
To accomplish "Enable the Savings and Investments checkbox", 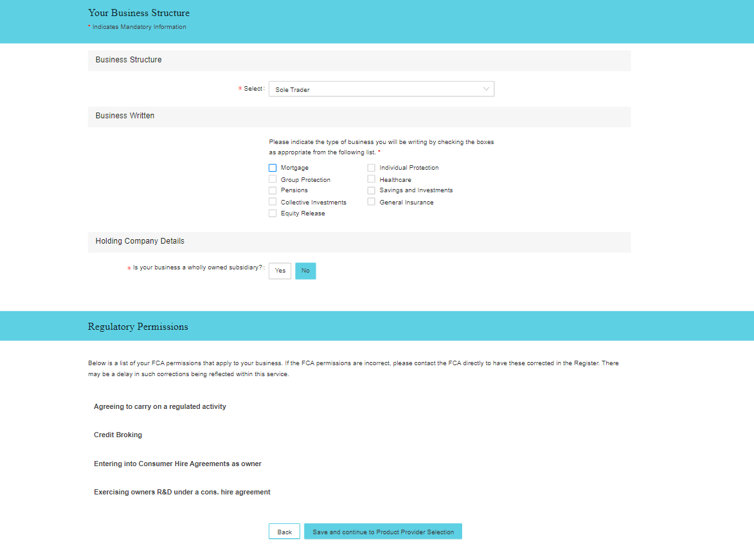I will (x=372, y=190).
